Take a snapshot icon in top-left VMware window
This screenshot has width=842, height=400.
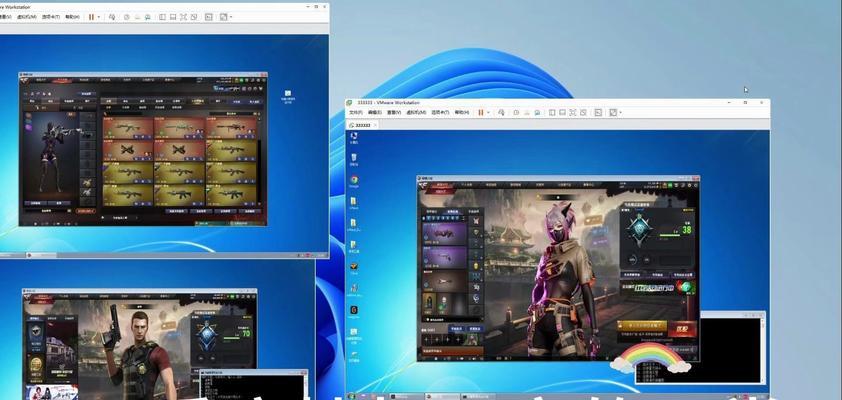[x=127, y=17]
